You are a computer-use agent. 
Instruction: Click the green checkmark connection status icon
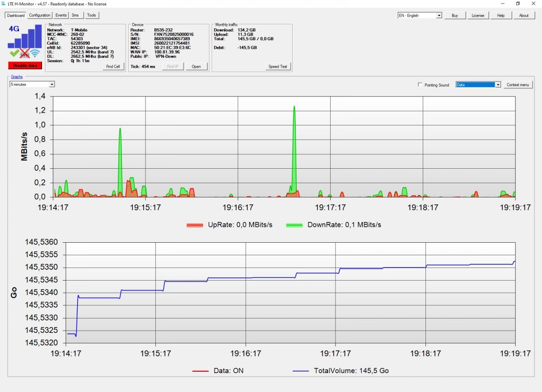click(14, 53)
